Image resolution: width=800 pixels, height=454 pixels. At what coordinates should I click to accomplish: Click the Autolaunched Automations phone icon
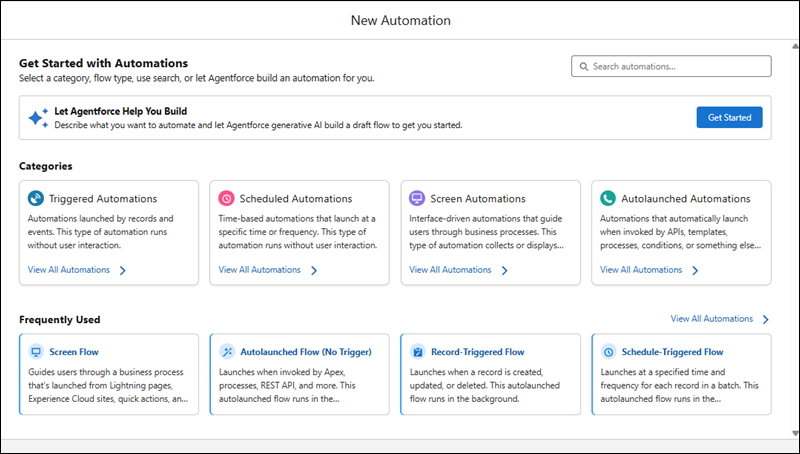[608, 198]
